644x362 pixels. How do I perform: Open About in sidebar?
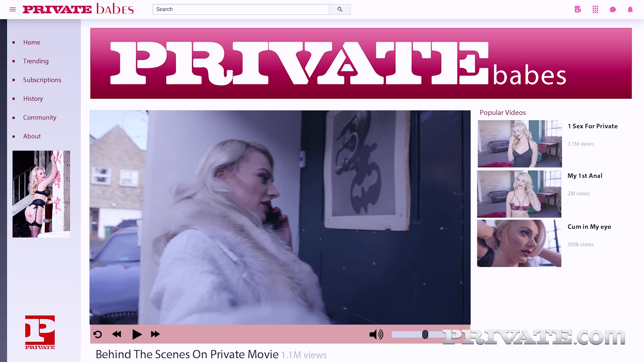[32, 136]
